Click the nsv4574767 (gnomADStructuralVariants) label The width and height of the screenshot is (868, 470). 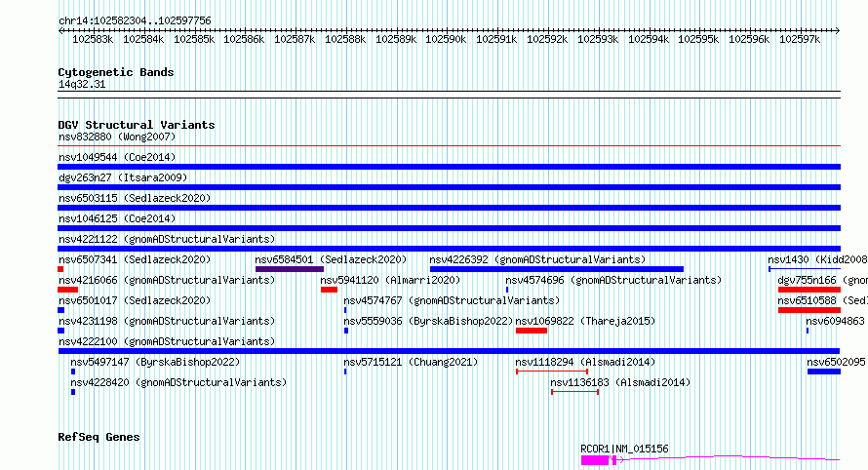(x=452, y=300)
